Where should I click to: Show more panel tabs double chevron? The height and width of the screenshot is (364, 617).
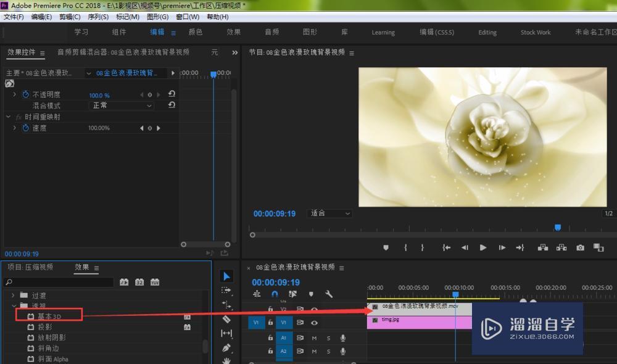click(235, 52)
